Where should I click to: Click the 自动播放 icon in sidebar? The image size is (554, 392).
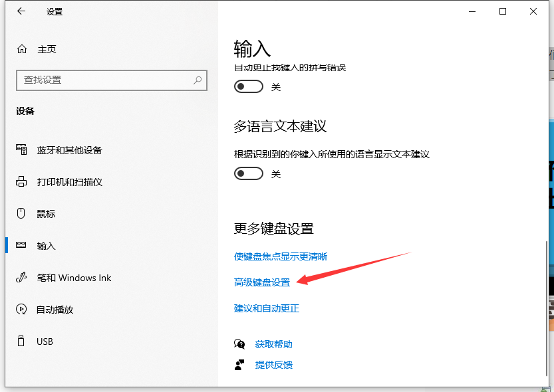click(x=21, y=310)
